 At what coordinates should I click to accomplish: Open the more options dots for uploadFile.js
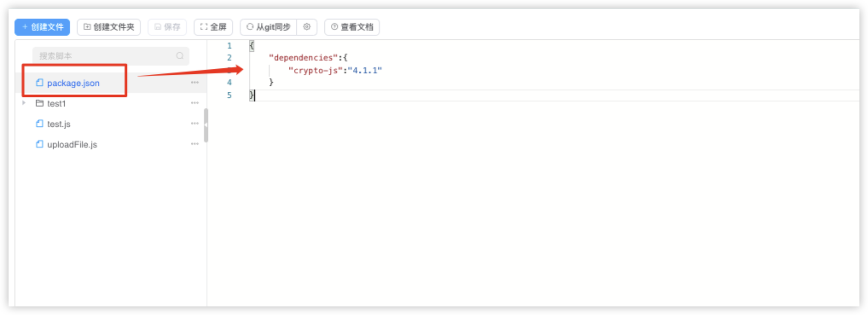pyautogui.click(x=195, y=144)
